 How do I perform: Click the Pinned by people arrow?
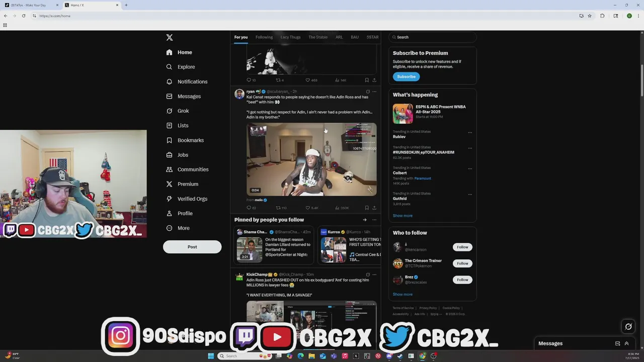coord(365,220)
